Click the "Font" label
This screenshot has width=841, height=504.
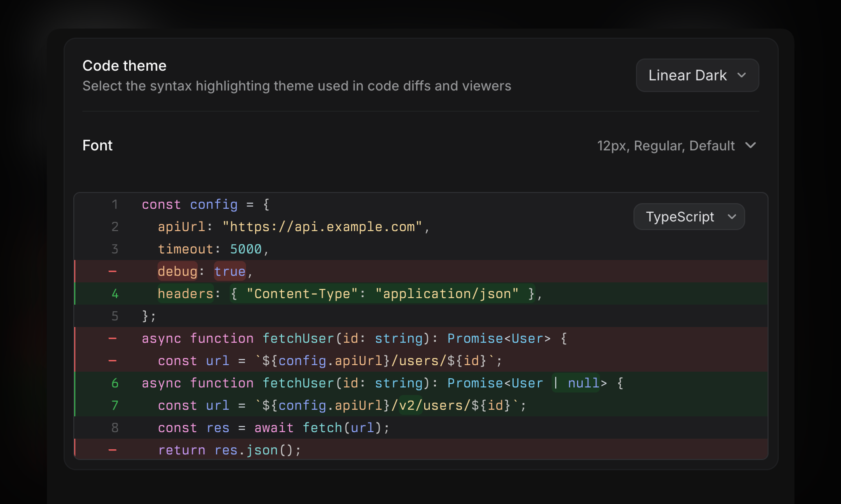98,145
